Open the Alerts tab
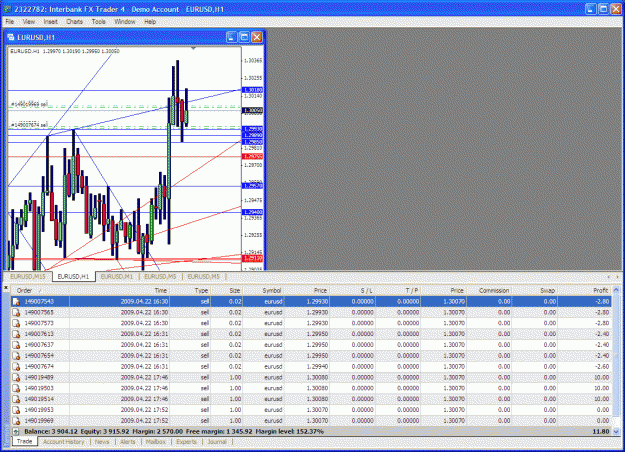Viewport: 625px width, 452px height. point(128,442)
